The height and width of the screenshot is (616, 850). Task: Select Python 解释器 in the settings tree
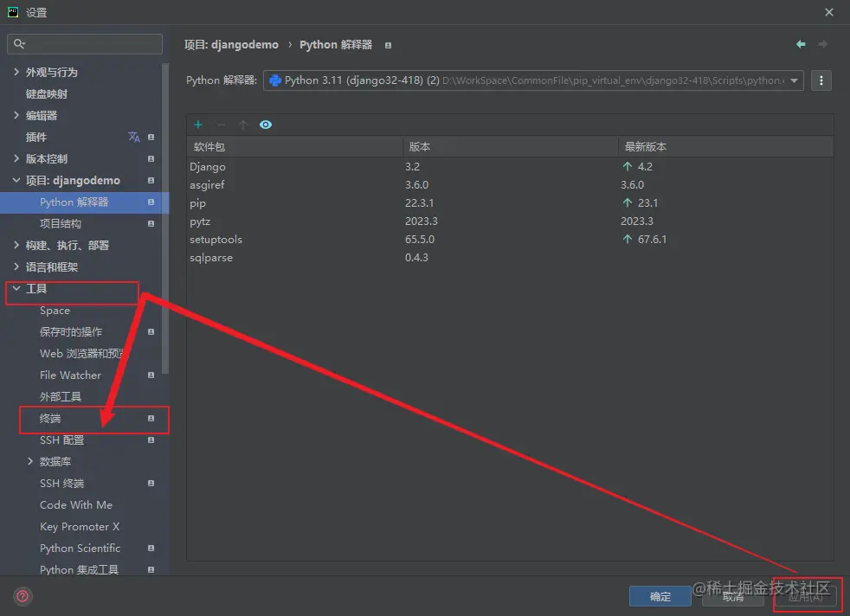pyautogui.click(x=84, y=202)
